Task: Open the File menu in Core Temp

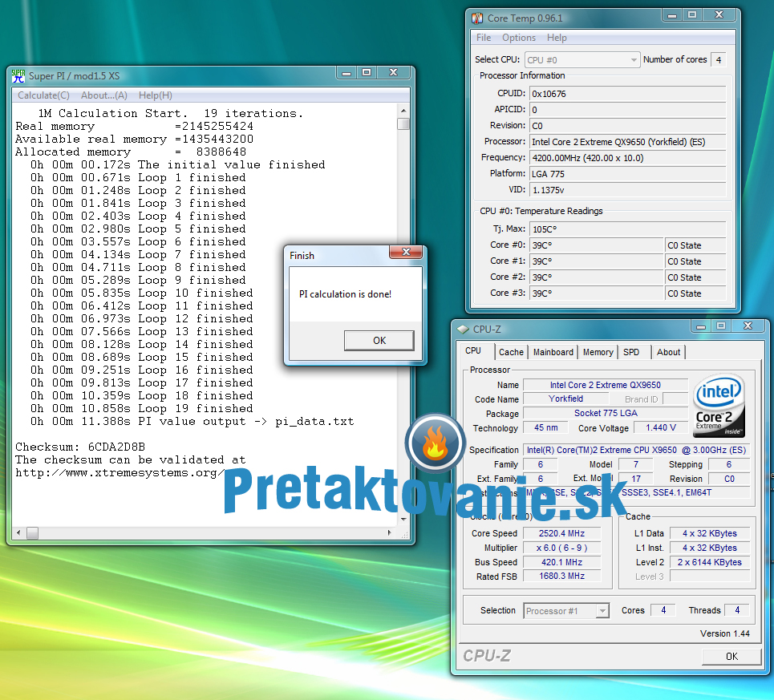Action: click(484, 38)
